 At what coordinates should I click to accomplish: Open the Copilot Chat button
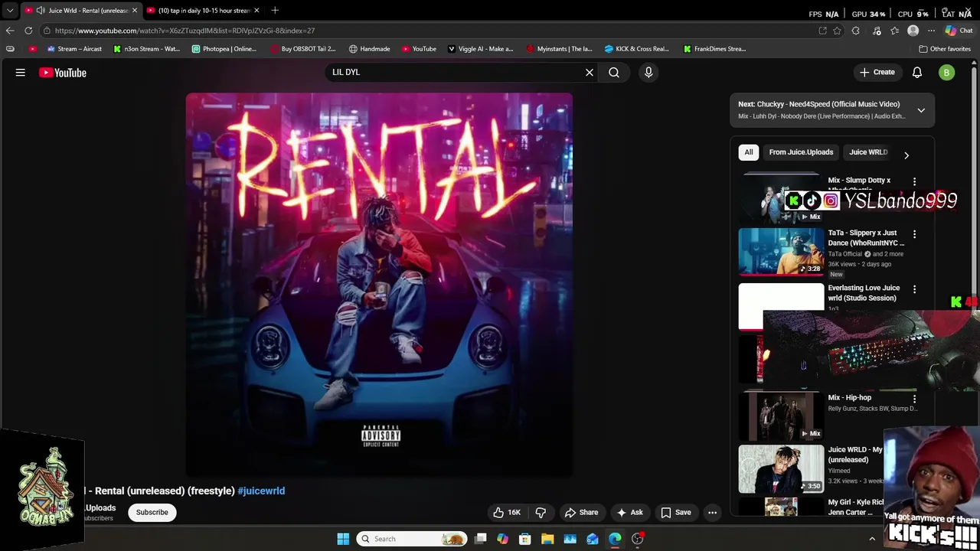pos(959,31)
